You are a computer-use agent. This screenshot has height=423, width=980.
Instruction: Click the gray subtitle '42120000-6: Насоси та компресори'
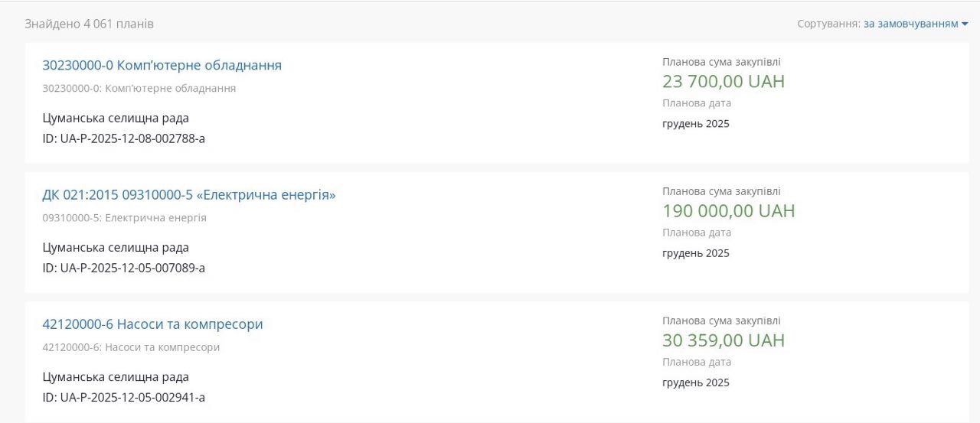coord(131,347)
